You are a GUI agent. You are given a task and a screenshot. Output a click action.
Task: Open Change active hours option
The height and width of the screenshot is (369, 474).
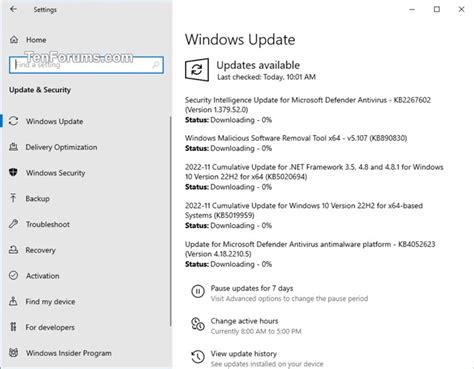244,321
